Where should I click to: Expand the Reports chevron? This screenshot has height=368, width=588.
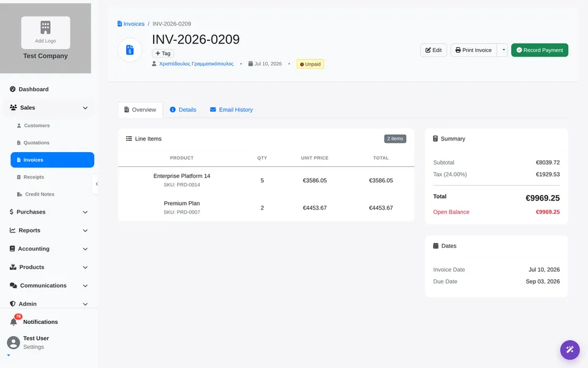click(85, 231)
